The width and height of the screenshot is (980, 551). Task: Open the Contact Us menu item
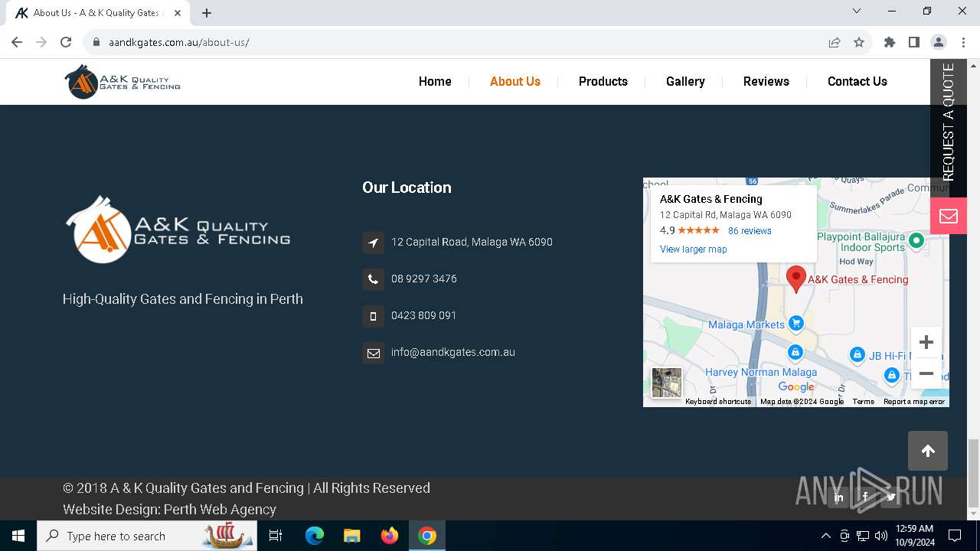[857, 81]
